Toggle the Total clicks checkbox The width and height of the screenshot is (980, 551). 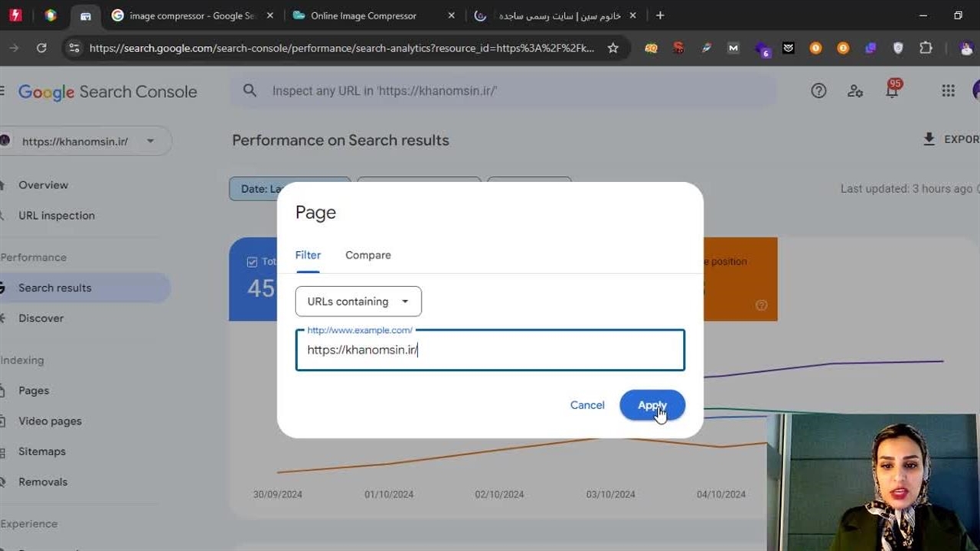click(252, 262)
